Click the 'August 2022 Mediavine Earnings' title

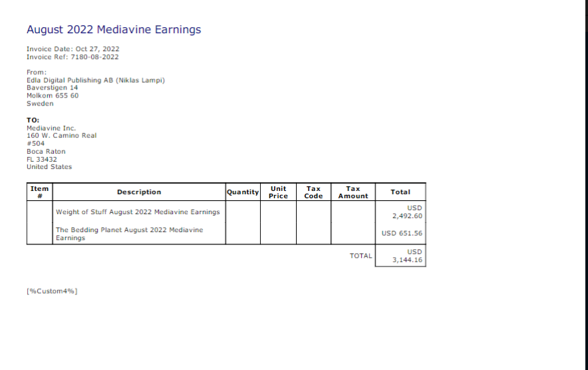113,30
